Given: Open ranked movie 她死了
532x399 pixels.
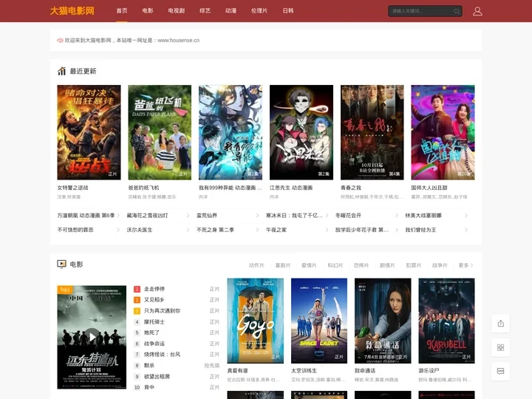Looking at the screenshot, I should [x=151, y=332].
